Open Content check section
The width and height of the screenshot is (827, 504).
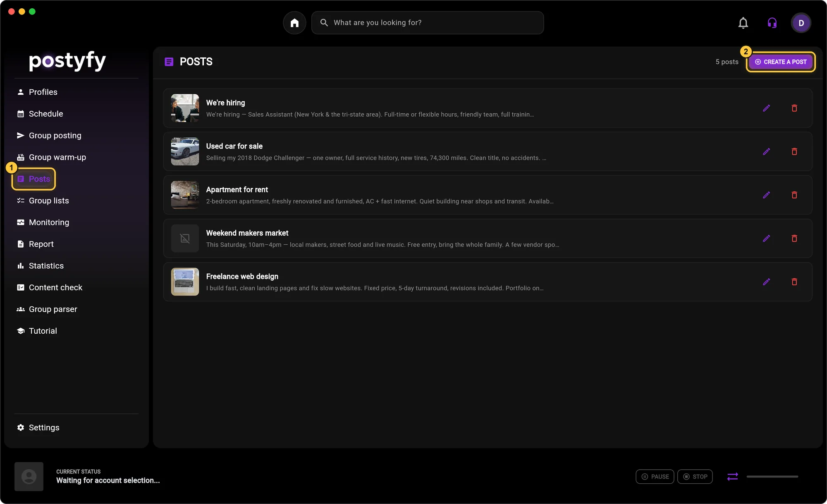50,287
